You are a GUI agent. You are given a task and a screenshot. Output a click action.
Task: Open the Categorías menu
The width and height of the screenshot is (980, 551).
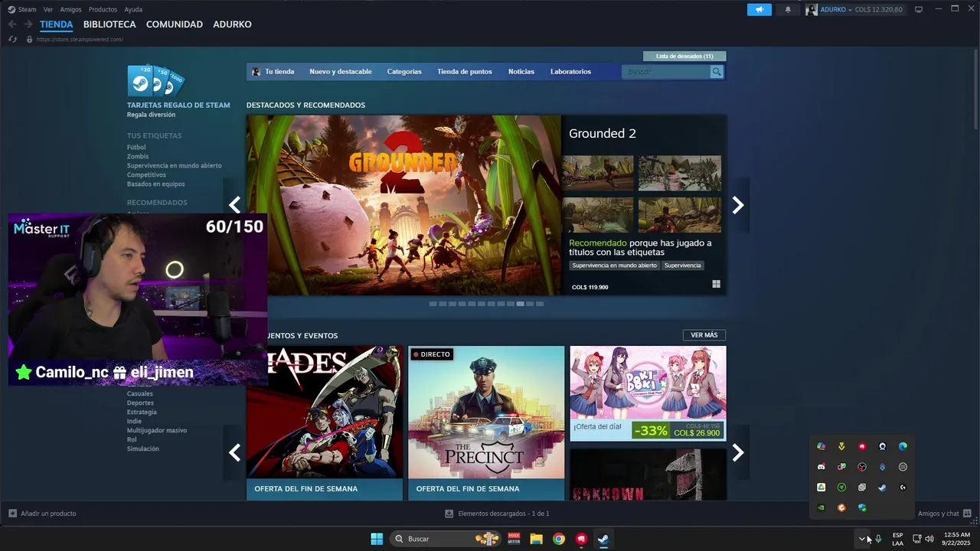tap(404, 72)
